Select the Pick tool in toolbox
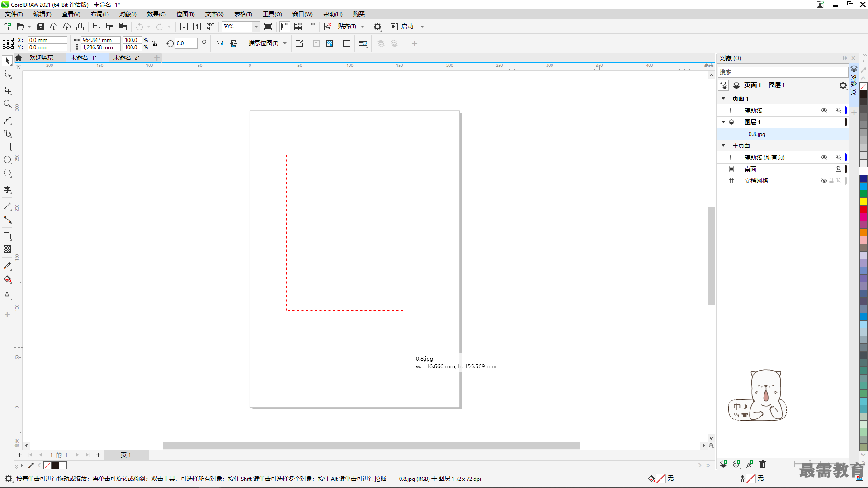 pos(7,61)
